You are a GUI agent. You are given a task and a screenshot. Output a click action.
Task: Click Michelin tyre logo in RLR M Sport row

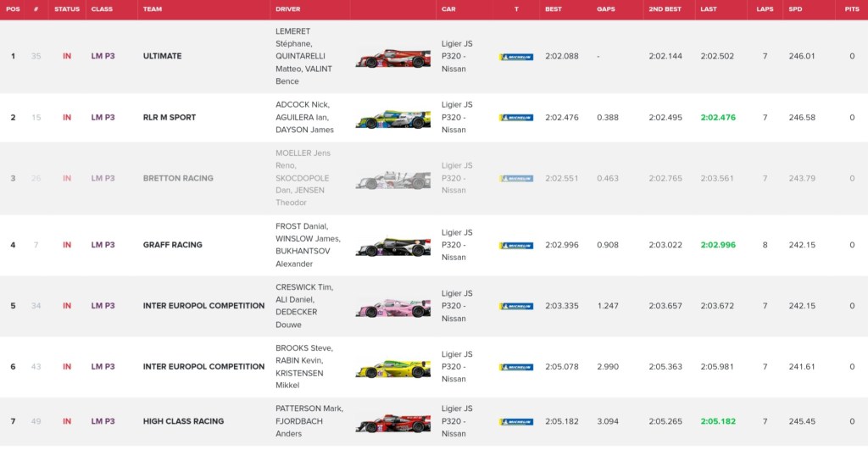516,117
